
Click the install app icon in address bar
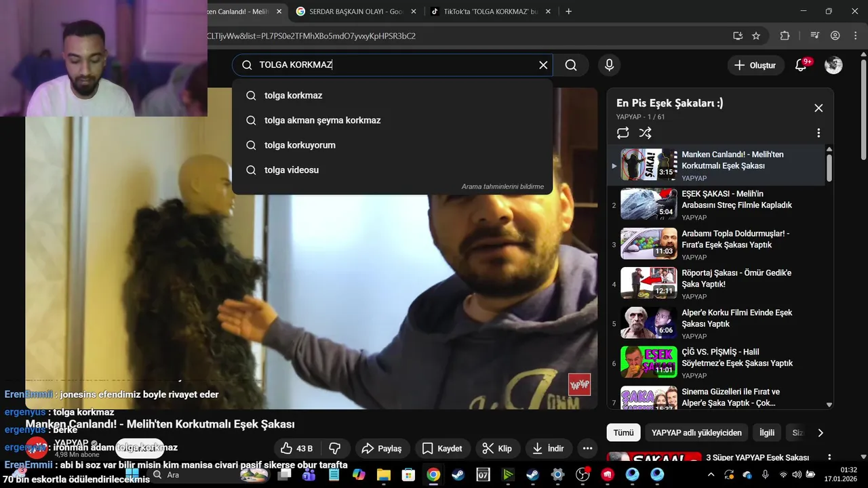click(737, 36)
